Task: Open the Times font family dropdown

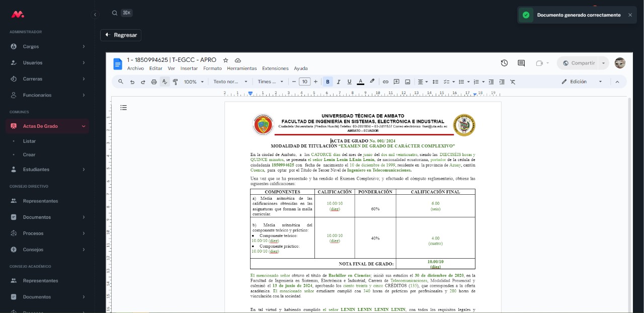Action: pyautogui.click(x=271, y=82)
